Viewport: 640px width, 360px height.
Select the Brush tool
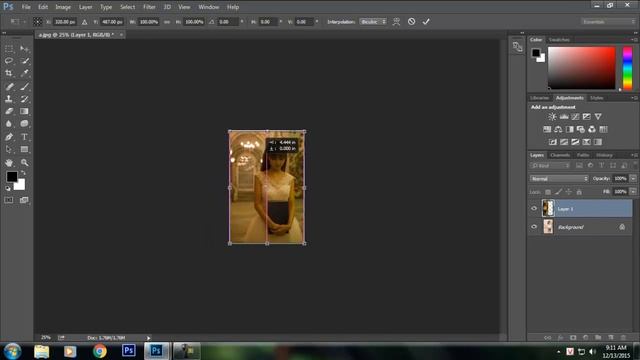[24, 86]
